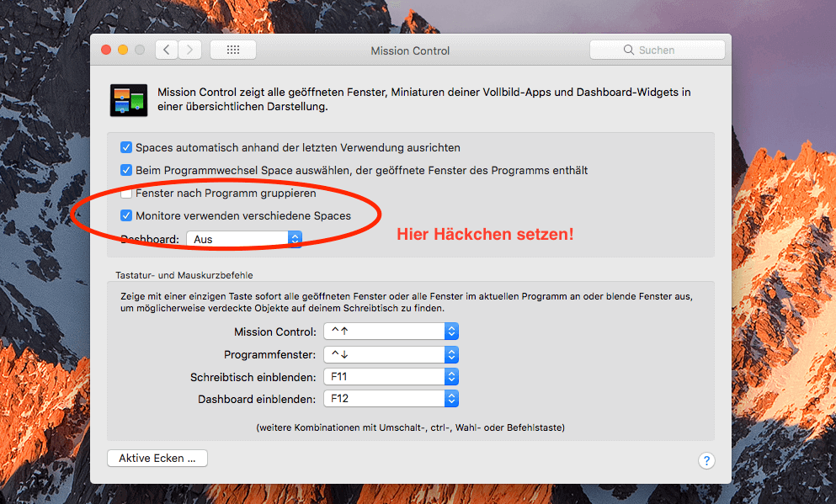
Task: Click the Dashboard einblenden: label
Action: click(257, 399)
